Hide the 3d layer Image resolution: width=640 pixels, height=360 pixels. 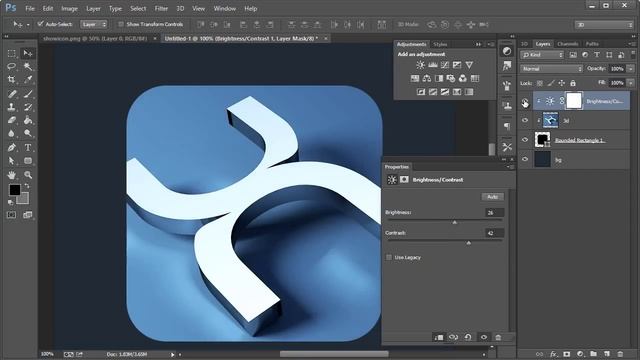tap(525, 120)
